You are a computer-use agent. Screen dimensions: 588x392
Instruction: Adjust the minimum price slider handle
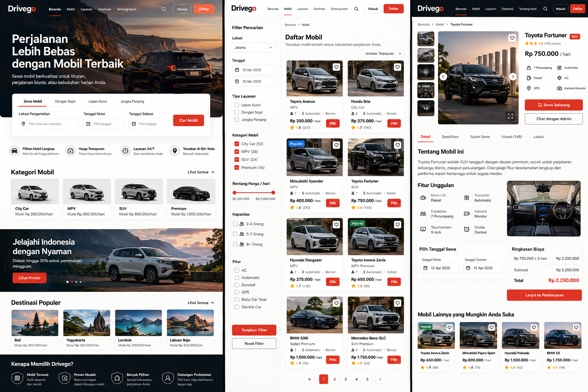coord(234,193)
